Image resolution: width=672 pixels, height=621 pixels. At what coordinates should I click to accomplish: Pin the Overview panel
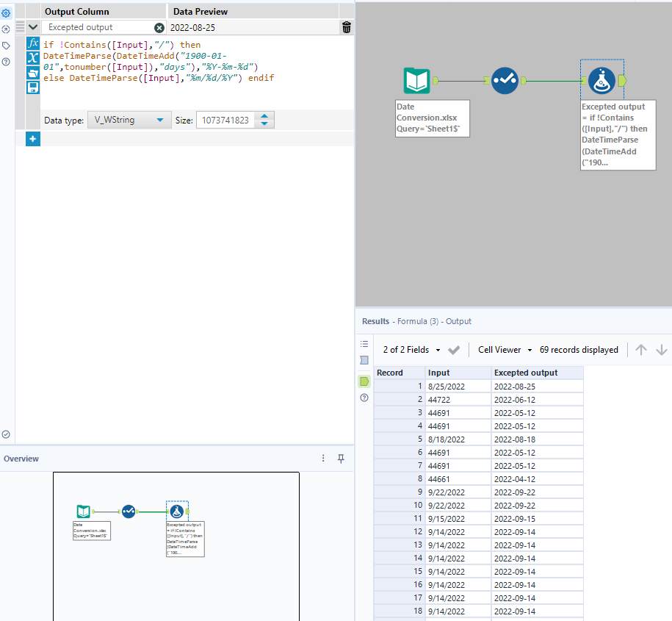point(341,458)
